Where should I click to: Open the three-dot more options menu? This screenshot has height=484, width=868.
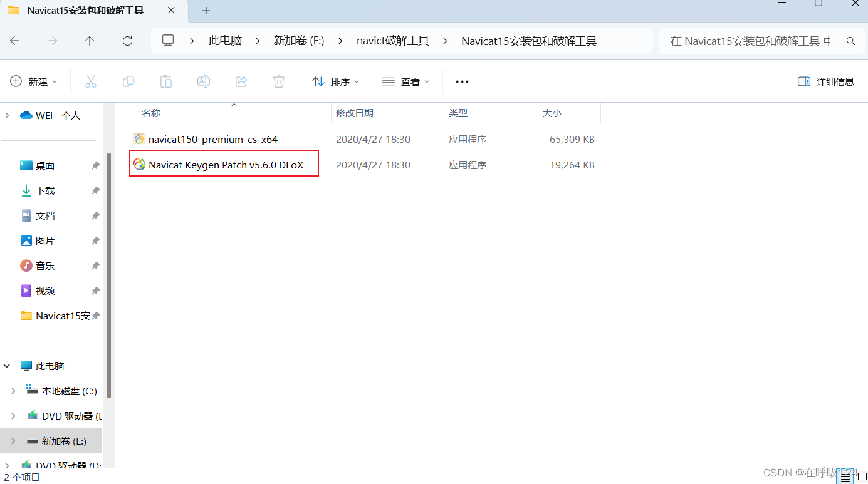click(462, 81)
